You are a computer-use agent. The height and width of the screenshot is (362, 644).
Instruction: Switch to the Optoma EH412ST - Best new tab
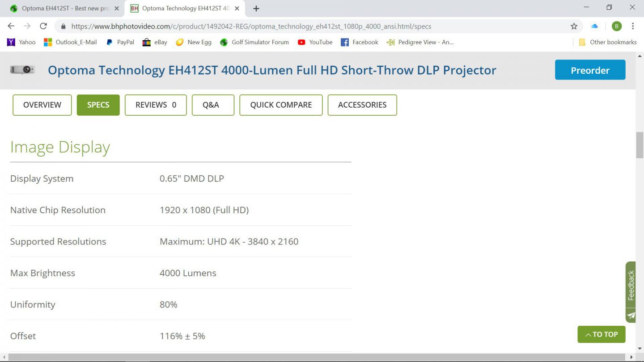point(65,8)
